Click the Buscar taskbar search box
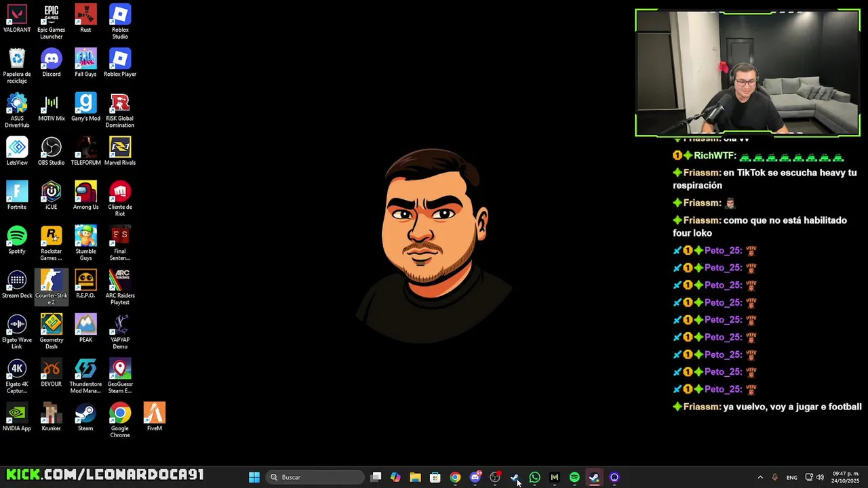 [x=315, y=477]
